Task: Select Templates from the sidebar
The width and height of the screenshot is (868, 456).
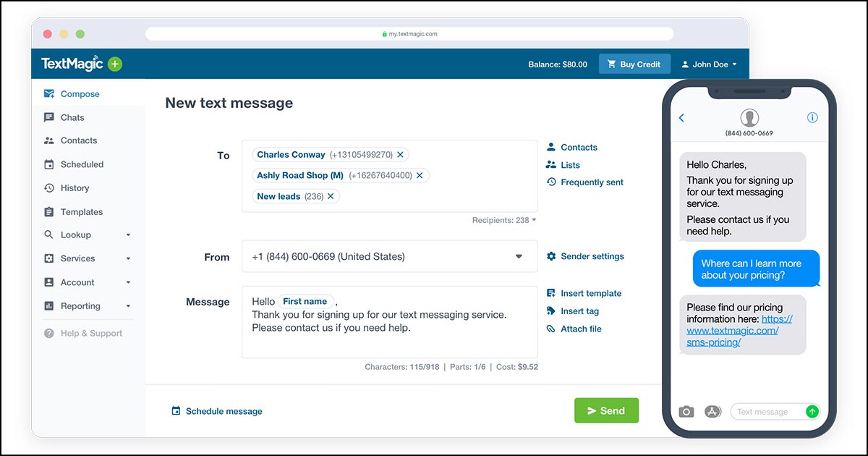Action: [81, 212]
